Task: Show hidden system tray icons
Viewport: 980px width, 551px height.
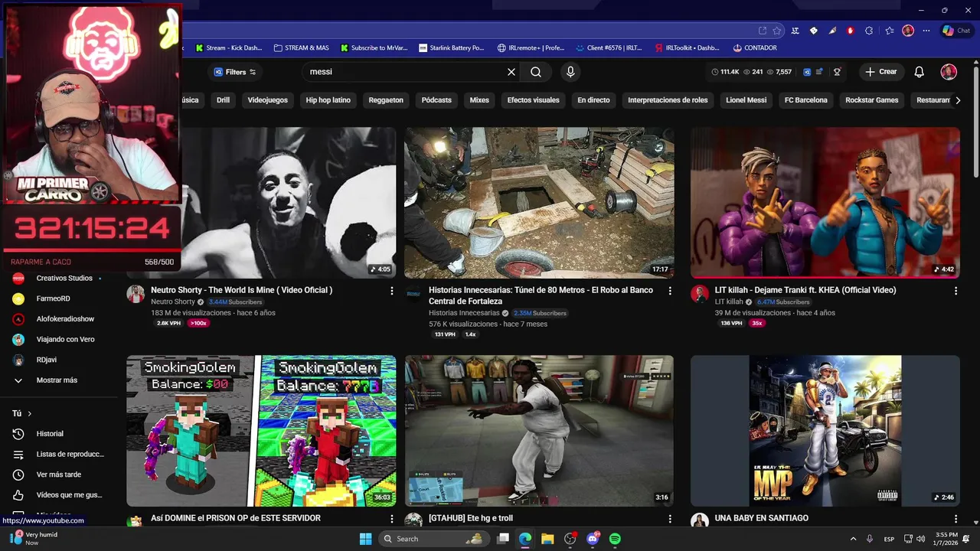Action: 853,539
